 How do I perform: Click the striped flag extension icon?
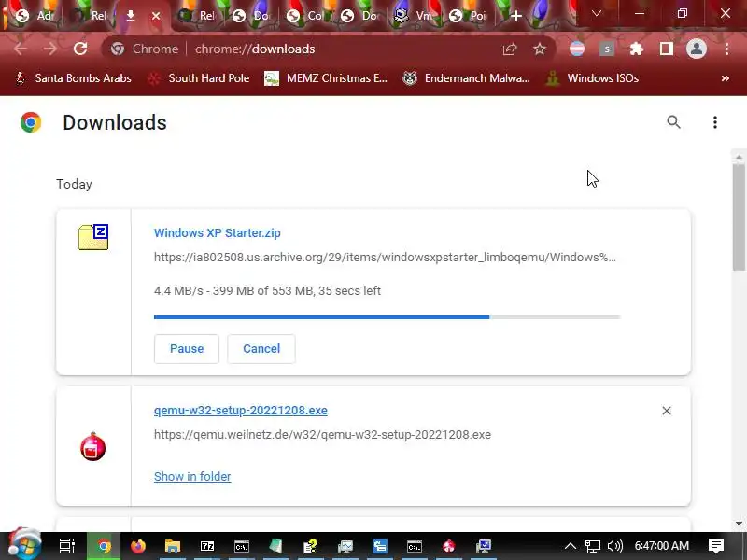point(577,49)
